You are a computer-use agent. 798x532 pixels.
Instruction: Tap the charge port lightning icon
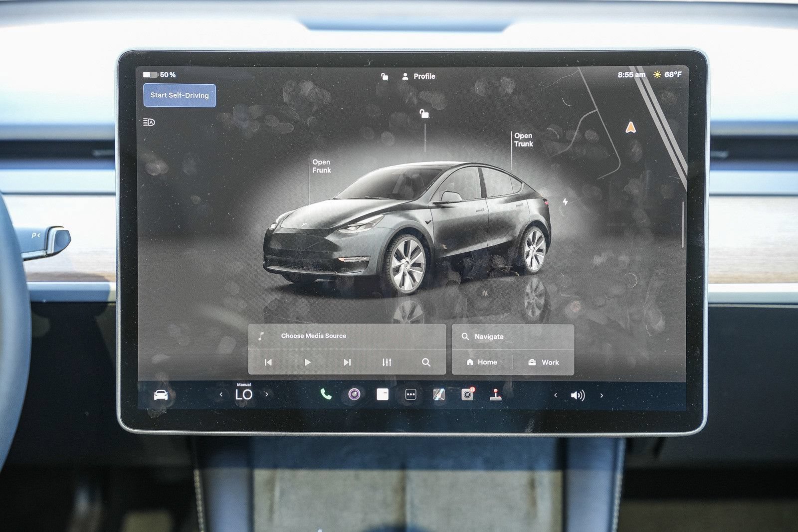point(565,202)
